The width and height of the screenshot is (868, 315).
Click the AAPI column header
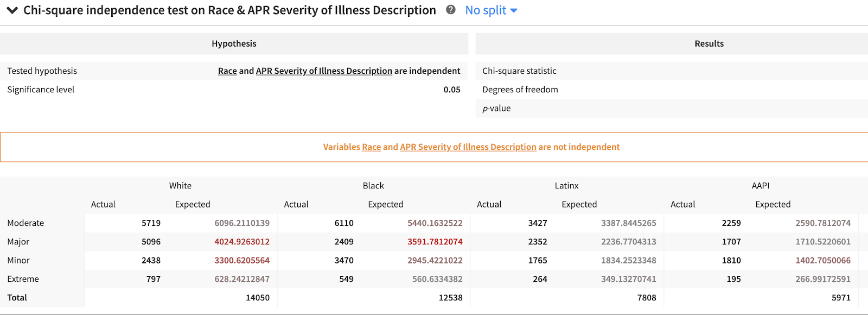(x=760, y=186)
